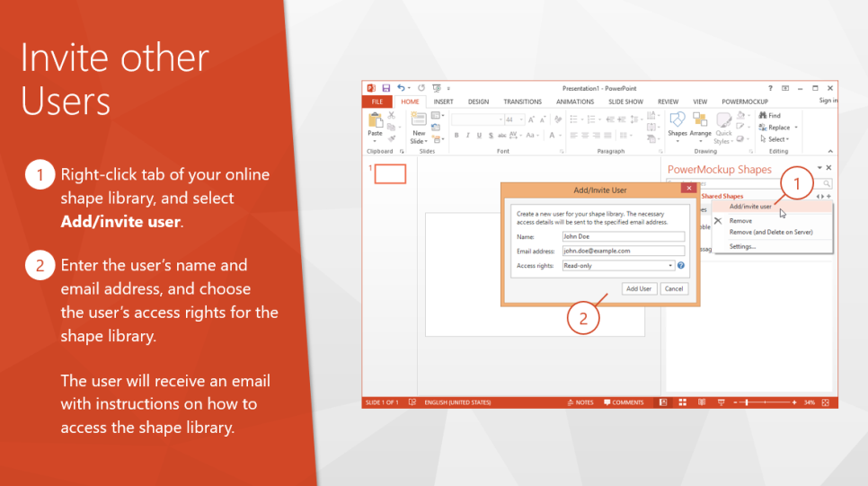Click the Format Painter brush icon
868x486 pixels.
(x=392, y=138)
